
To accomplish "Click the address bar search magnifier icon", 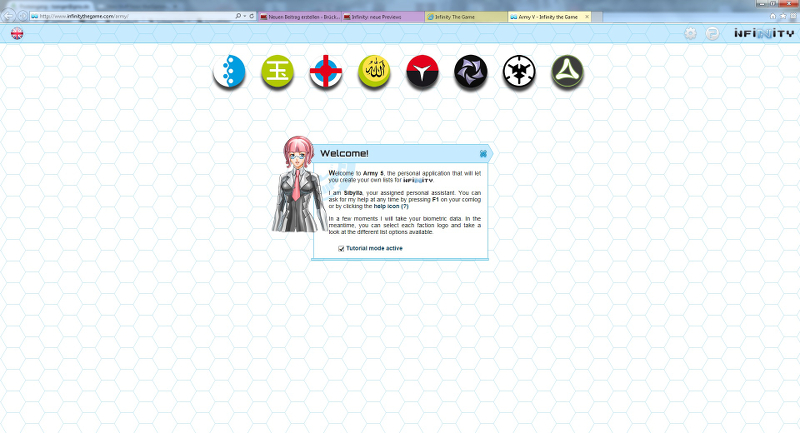I will tap(238, 16).
